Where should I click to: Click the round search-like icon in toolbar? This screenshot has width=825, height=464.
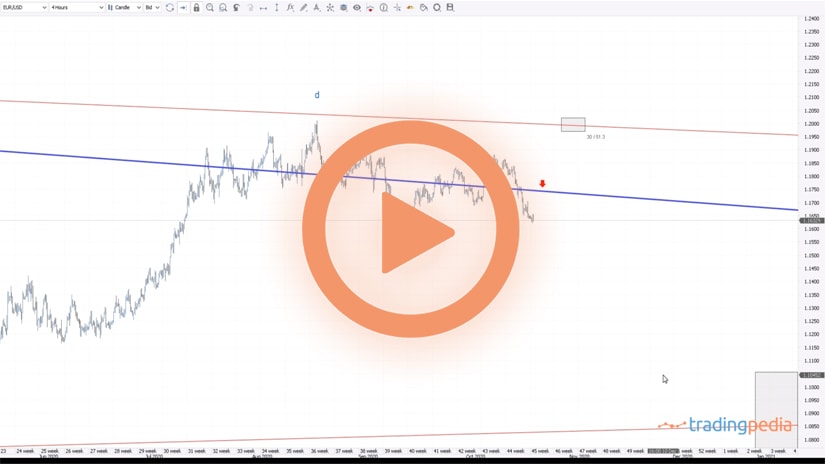[x=437, y=7]
